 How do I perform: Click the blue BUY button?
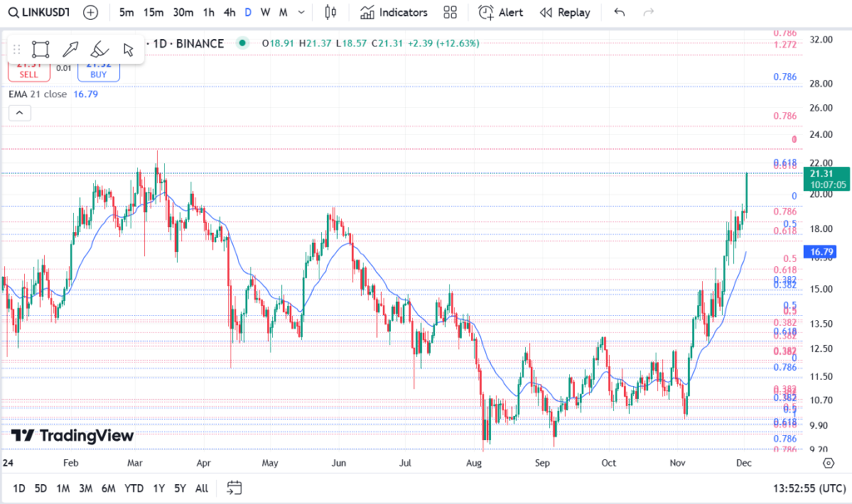pos(98,70)
